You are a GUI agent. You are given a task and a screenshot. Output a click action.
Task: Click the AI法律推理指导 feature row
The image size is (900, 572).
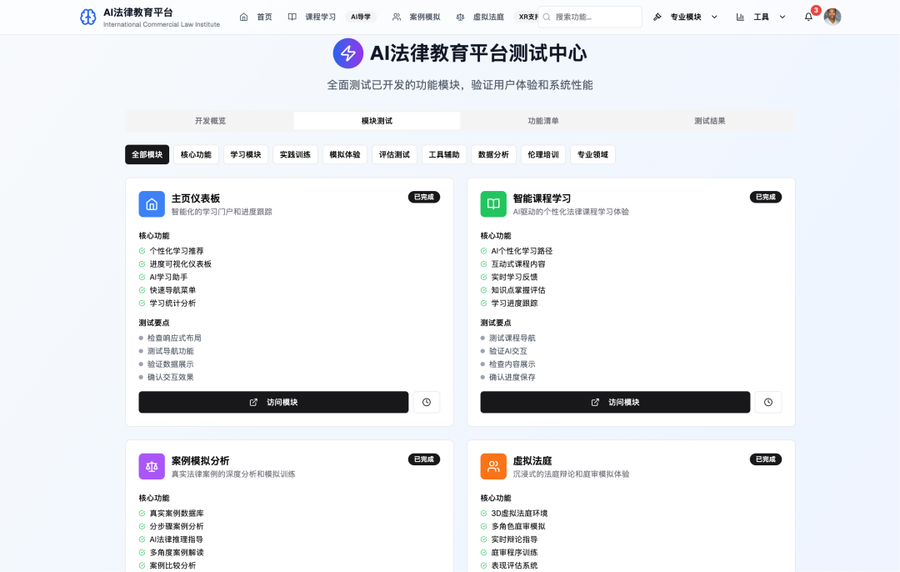click(x=176, y=539)
